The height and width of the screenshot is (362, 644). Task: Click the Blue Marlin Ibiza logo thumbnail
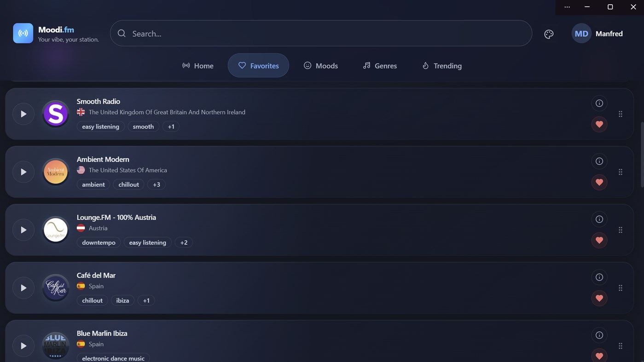[x=56, y=346]
